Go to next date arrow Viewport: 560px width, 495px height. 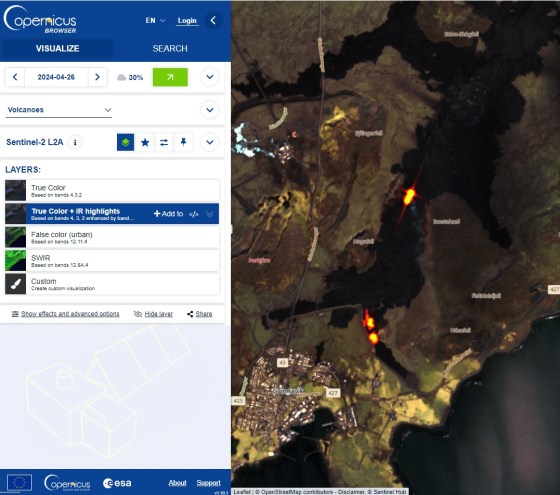tap(97, 77)
